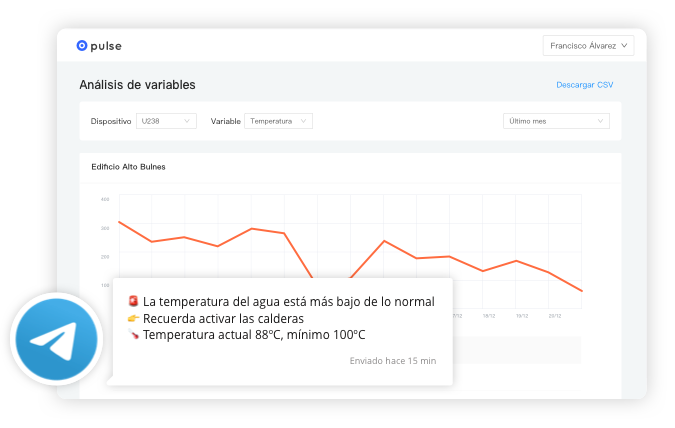Click the Edificio Alto Bulnes chart title
The height and width of the screenshot is (428, 675).
click(128, 167)
